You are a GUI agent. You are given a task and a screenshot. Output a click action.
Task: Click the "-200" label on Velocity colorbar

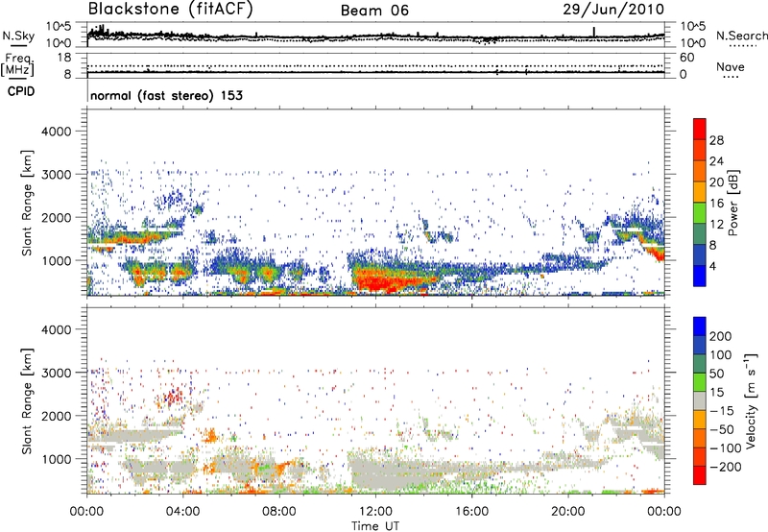(726, 467)
